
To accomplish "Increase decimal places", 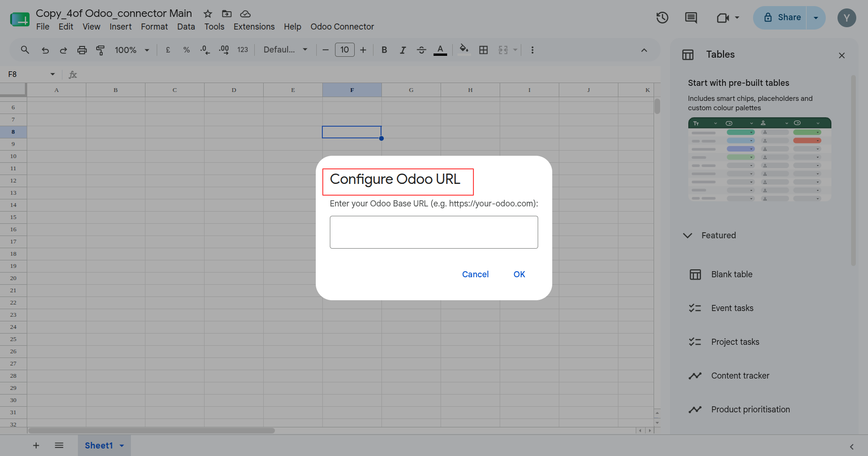I will click(224, 50).
